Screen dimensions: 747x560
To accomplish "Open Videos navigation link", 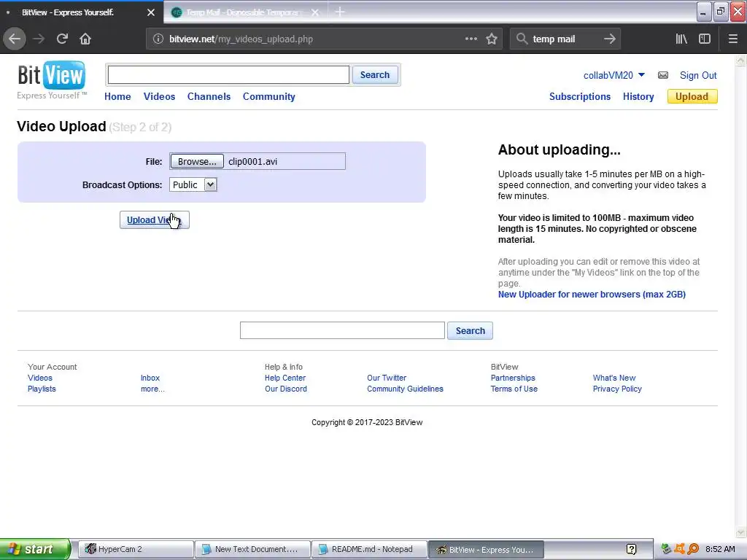I will pyautogui.click(x=159, y=96).
